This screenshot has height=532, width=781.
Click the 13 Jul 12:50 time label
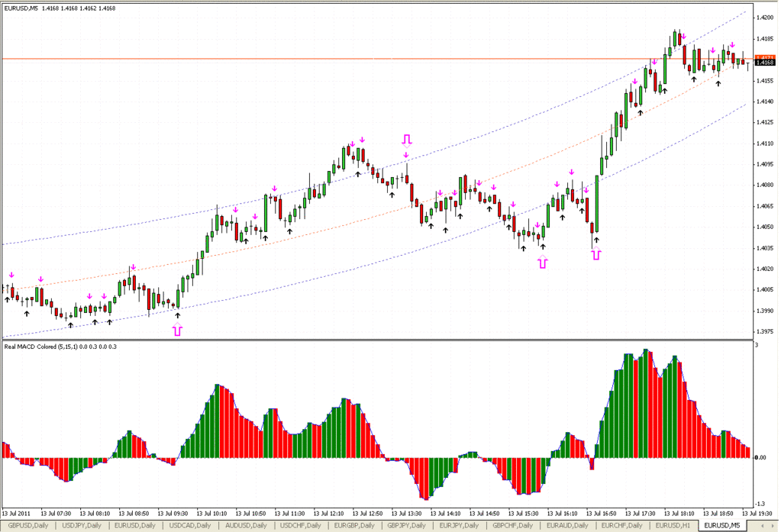[367, 514]
